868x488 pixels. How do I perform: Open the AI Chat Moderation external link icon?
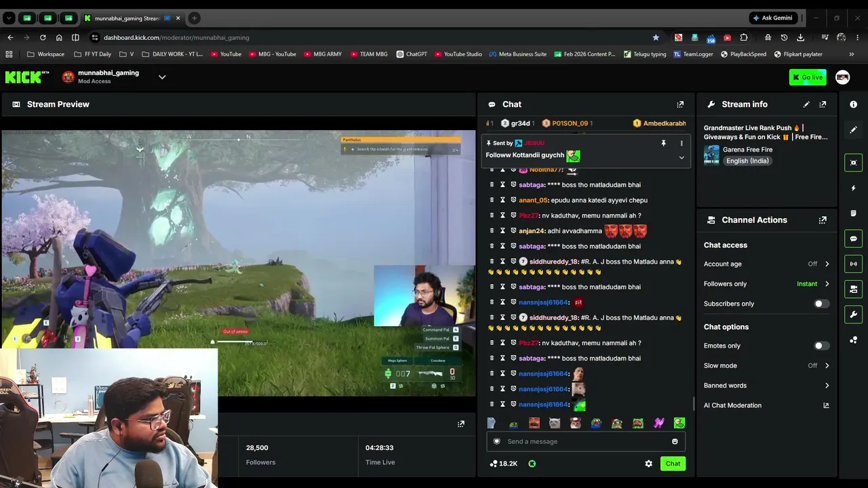pos(826,405)
